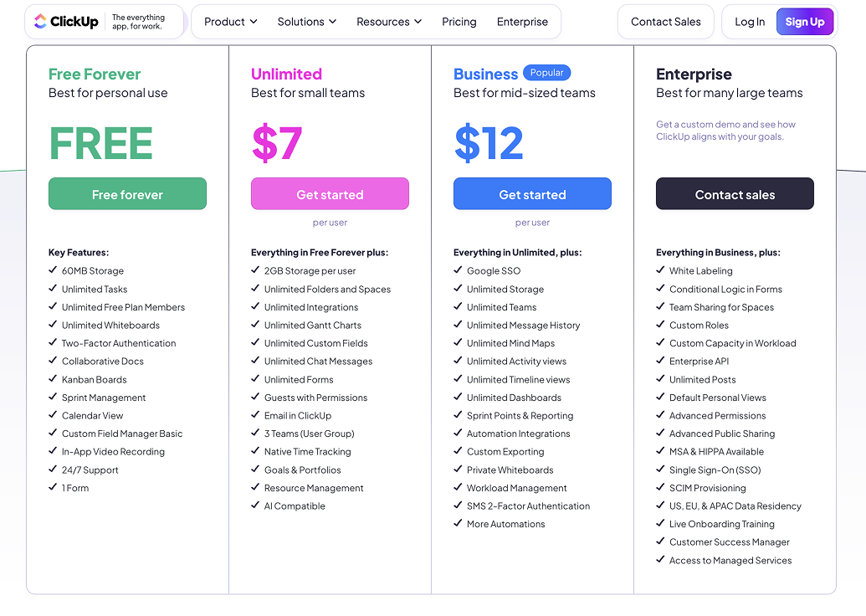Screen dimensions: 866x616
Task: Click the dark Contact sales button
Action: pos(735,194)
